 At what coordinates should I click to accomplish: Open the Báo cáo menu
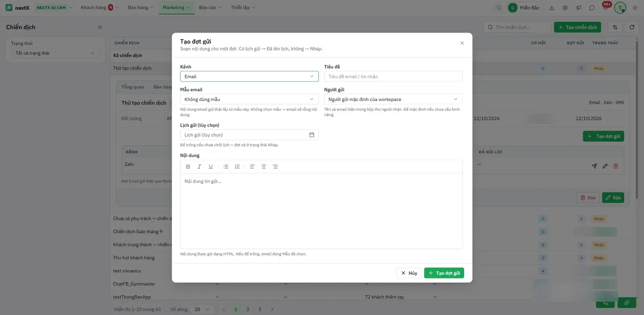click(x=210, y=7)
